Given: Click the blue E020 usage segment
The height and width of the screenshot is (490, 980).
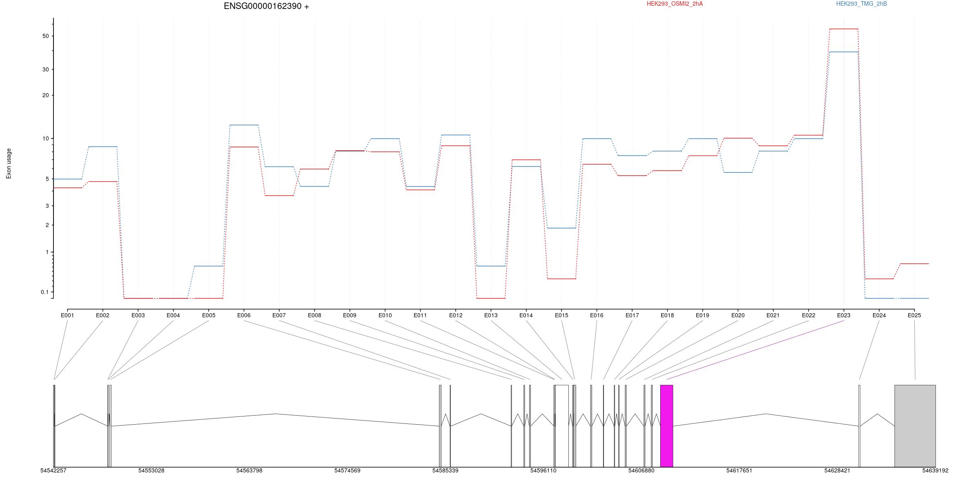Looking at the screenshot, I should (738, 172).
